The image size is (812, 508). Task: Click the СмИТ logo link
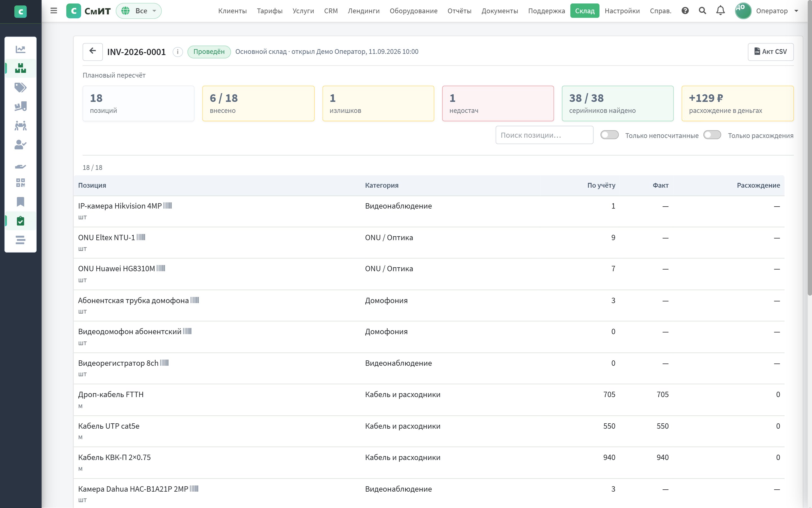coord(89,11)
